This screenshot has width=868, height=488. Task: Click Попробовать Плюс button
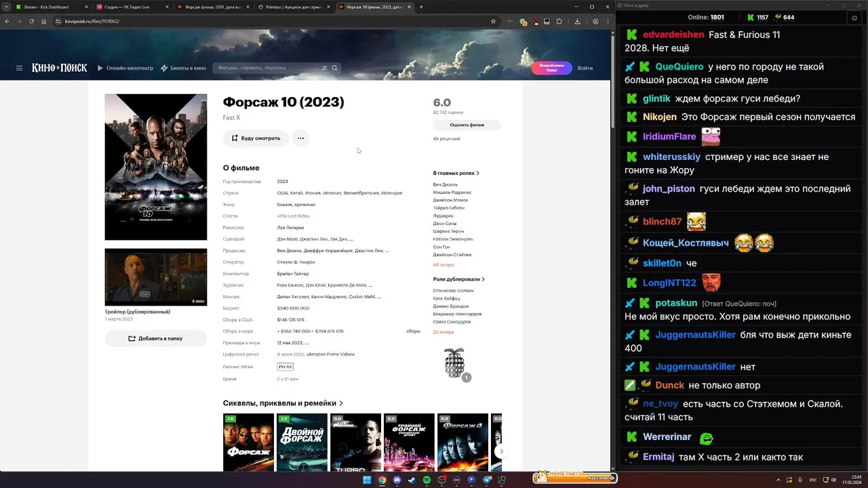click(551, 68)
